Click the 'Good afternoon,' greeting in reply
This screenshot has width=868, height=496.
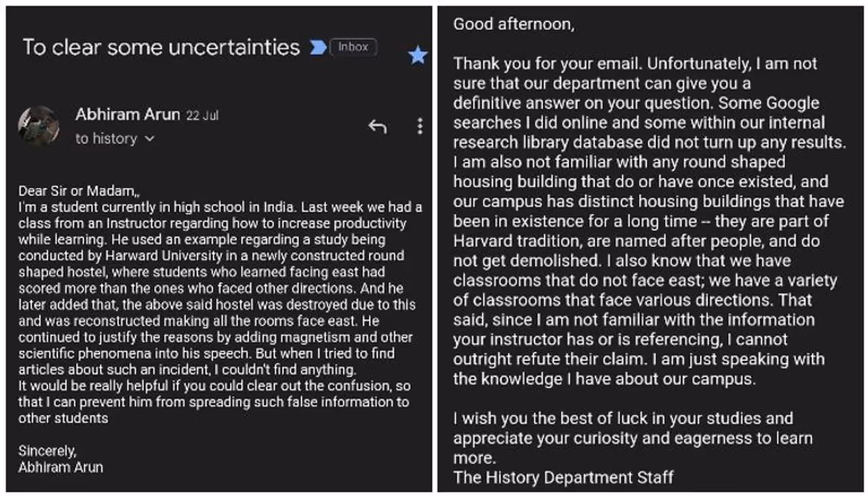click(x=513, y=24)
